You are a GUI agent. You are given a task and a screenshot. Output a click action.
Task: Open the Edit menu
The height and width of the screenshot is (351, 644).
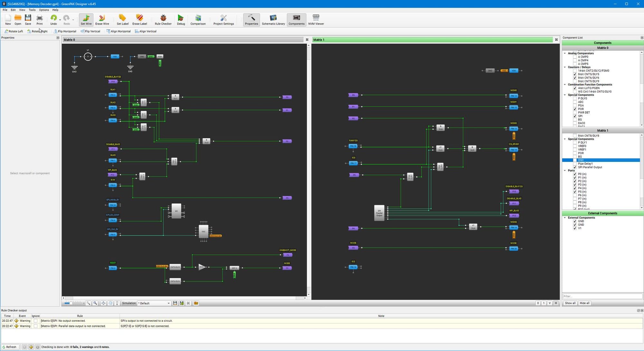point(13,10)
